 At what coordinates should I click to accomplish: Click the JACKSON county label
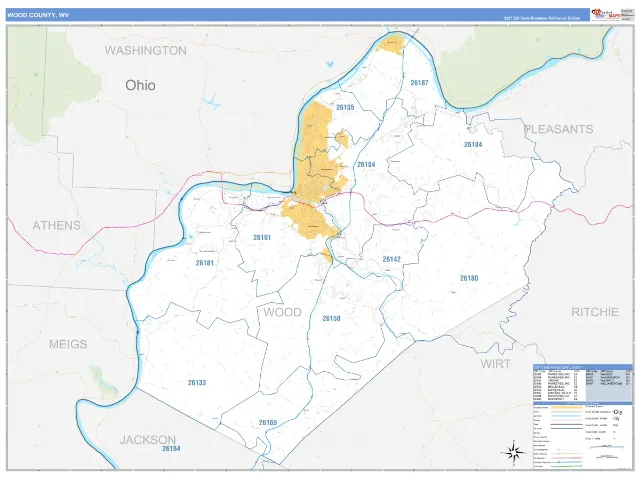click(148, 440)
